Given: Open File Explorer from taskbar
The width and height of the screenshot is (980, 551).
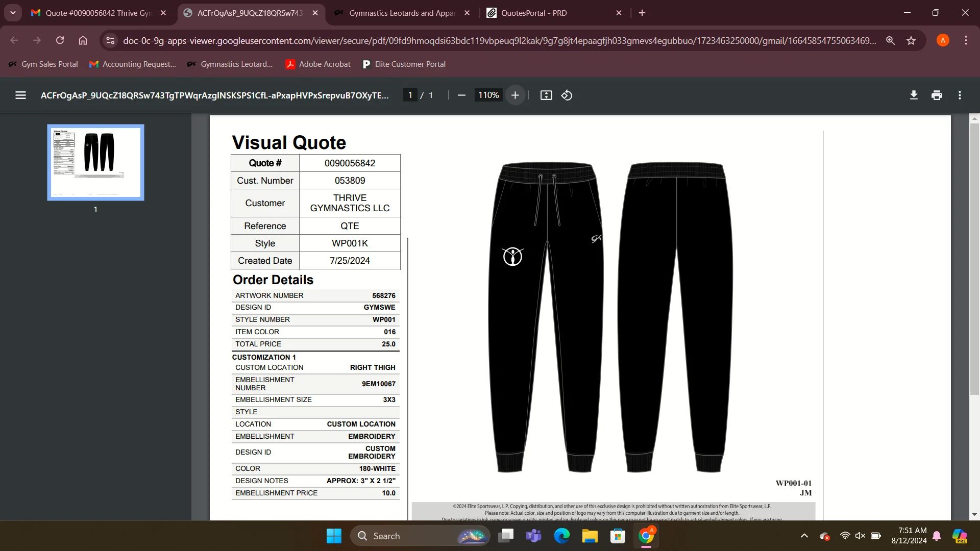Looking at the screenshot, I should click(590, 536).
